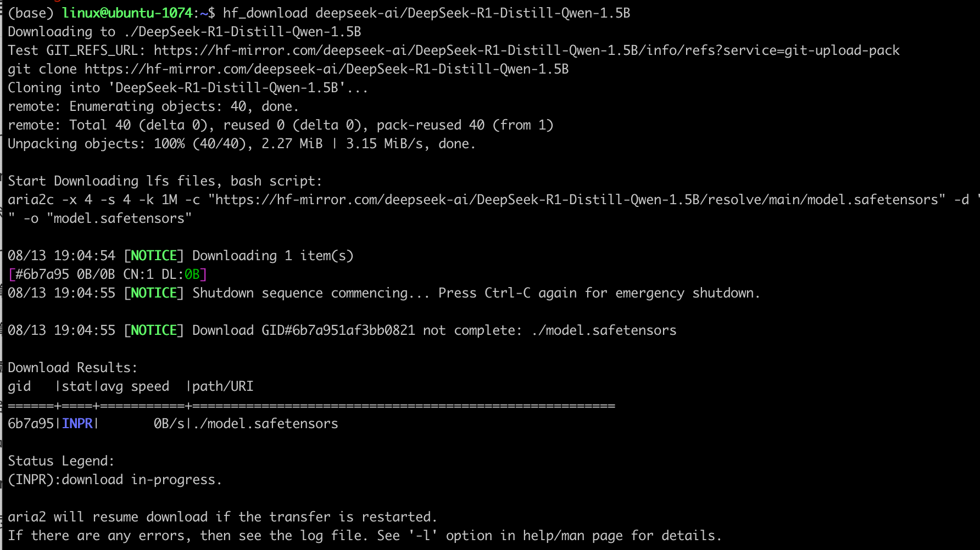Screen dimensions: 980x550
Task: Click the green 0B download speed value
Action: point(192,274)
